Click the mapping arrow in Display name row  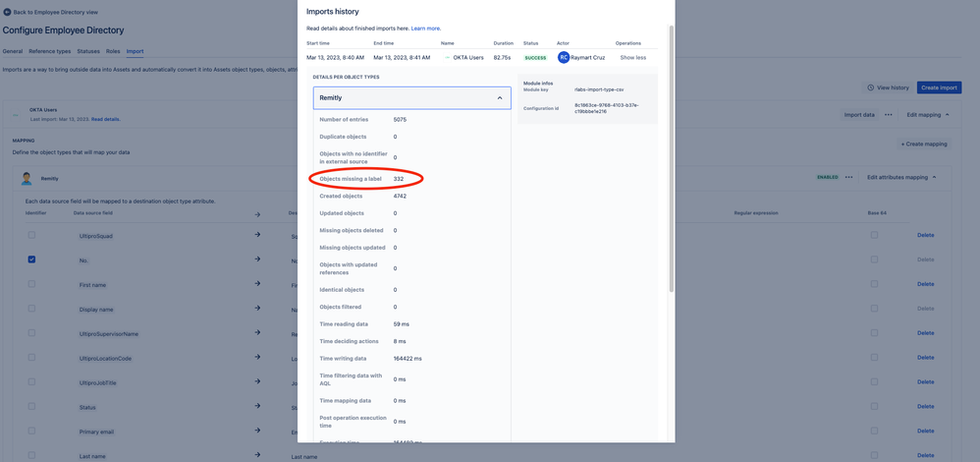point(257,309)
